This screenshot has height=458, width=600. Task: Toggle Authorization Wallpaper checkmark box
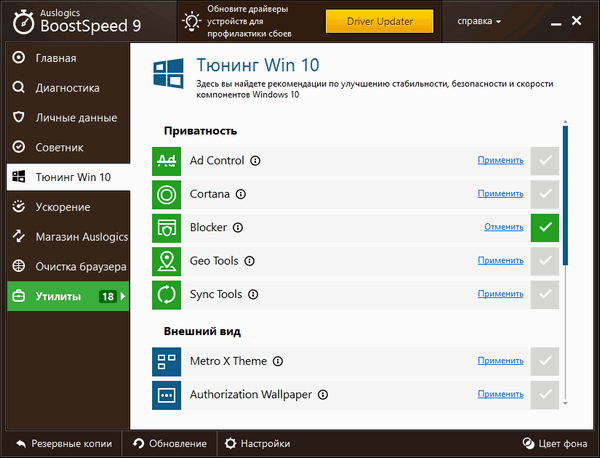(x=545, y=394)
